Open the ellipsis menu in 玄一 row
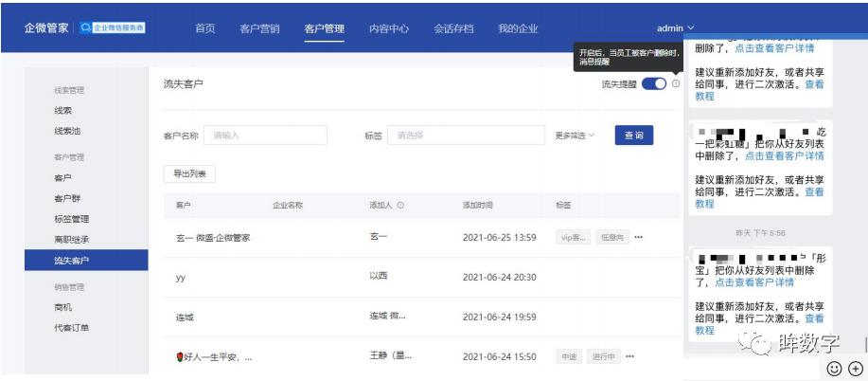 [638, 237]
